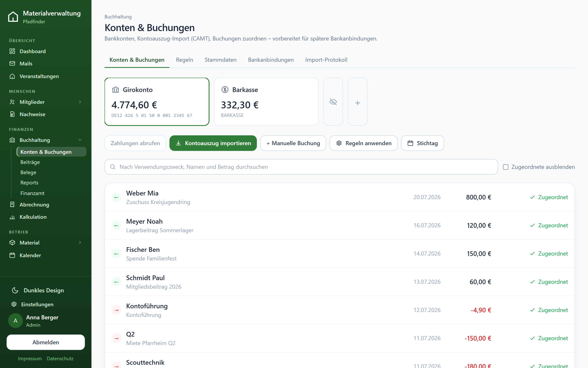Select the Konten & Buchungen tab
This screenshot has width=588, height=368.
[x=137, y=60]
